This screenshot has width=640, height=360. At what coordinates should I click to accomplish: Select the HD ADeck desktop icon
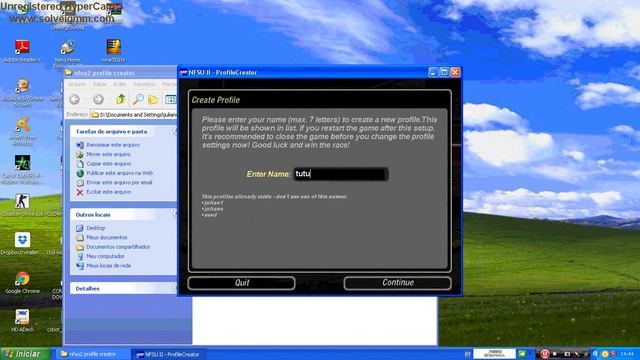pyautogui.click(x=22, y=321)
